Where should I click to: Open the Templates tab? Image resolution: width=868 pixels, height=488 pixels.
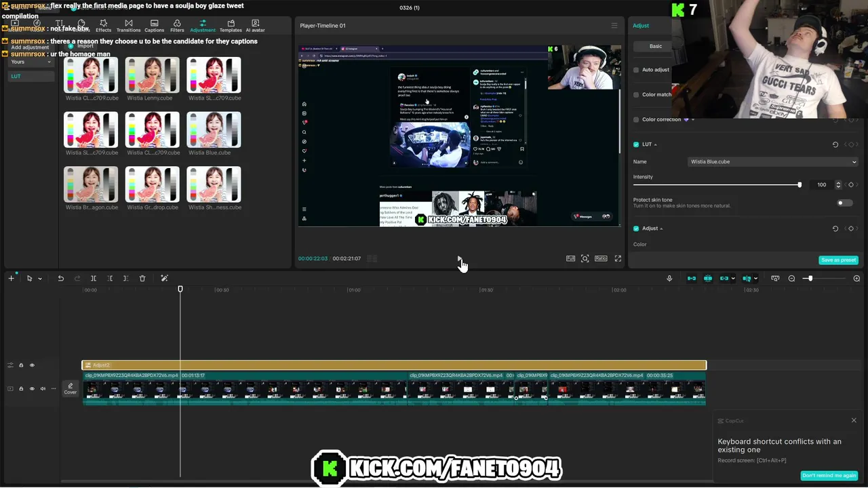[231, 26]
